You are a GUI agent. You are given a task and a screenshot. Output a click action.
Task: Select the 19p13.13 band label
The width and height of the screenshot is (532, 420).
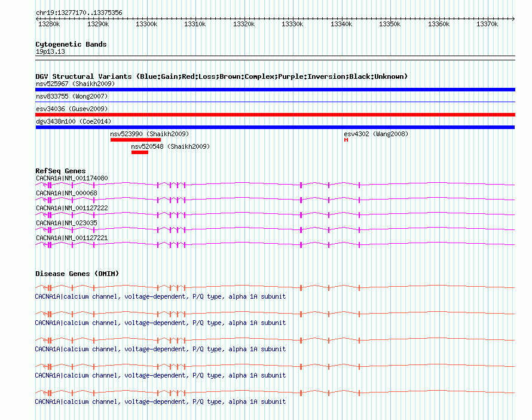pyautogui.click(x=51, y=51)
